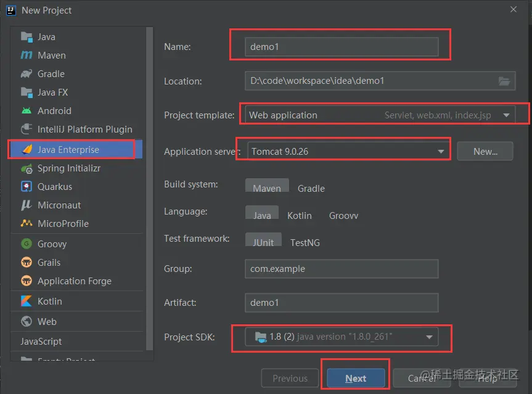The image size is (532, 394).
Task: Select Grails project type label
Action: (x=49, y=262)
